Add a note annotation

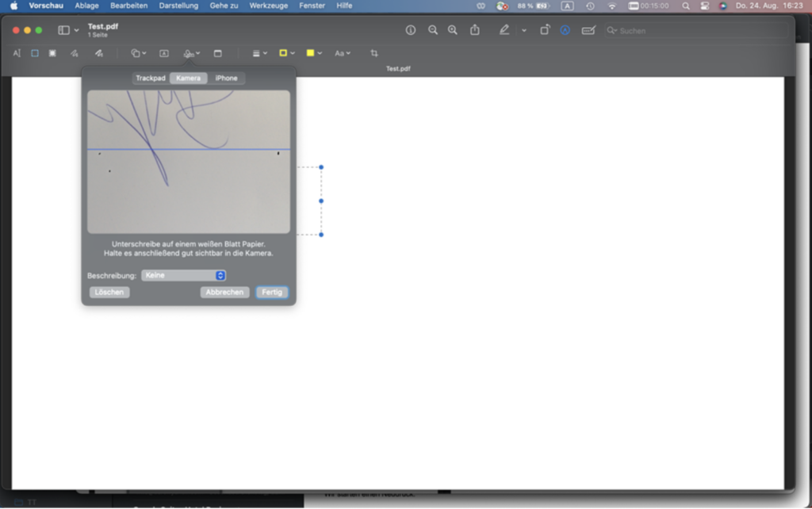(x=217, y=53)
